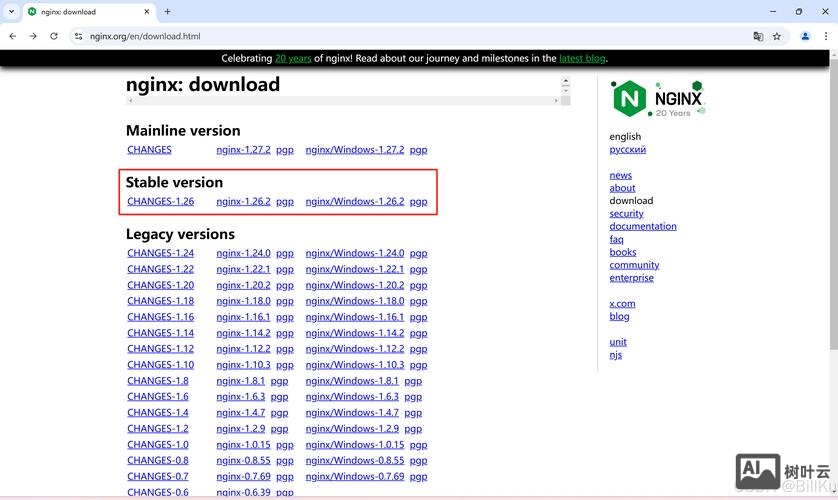The width and height of the screenshot is (838, 500).
Task: Open pgp signature for nginx-1.27.2
Action: (285, 150)
